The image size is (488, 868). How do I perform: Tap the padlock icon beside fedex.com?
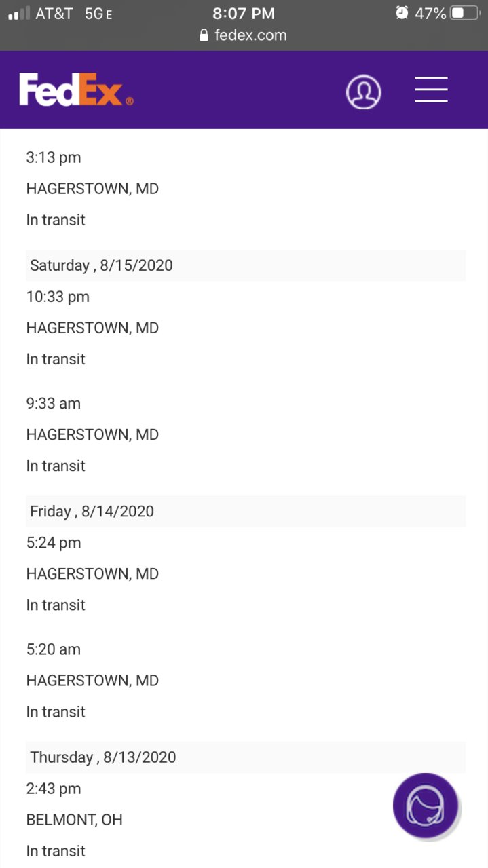click(x=204, y=35)
